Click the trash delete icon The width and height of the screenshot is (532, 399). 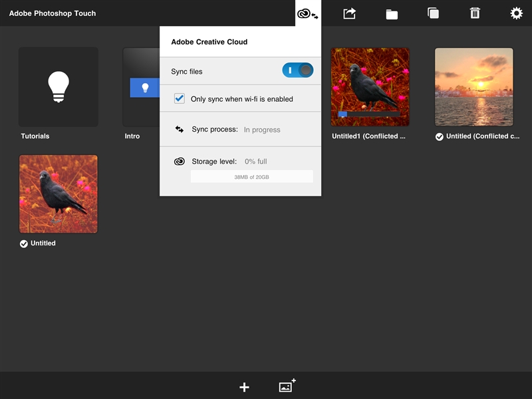point(475,13)
